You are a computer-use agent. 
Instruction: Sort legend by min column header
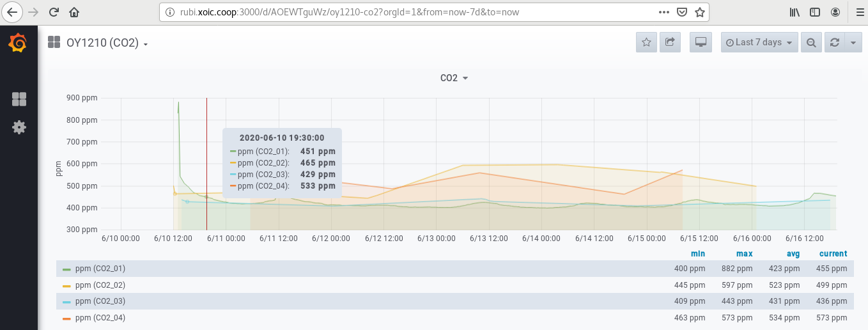pyautogui.click(x=698, y=254)
